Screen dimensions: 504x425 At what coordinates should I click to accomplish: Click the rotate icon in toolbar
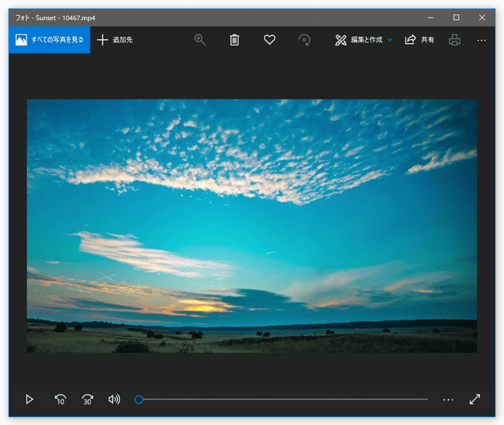pyautogui.click(x=304, y=40)
